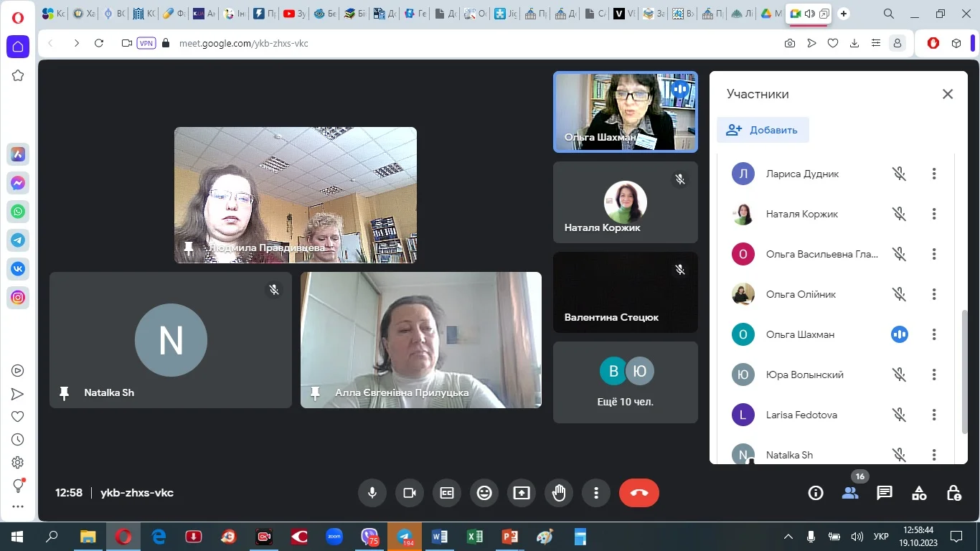Viewport: 980px width, 551px height.
Task: Open more options for Ольга Шахман
Action: point(933,334)
